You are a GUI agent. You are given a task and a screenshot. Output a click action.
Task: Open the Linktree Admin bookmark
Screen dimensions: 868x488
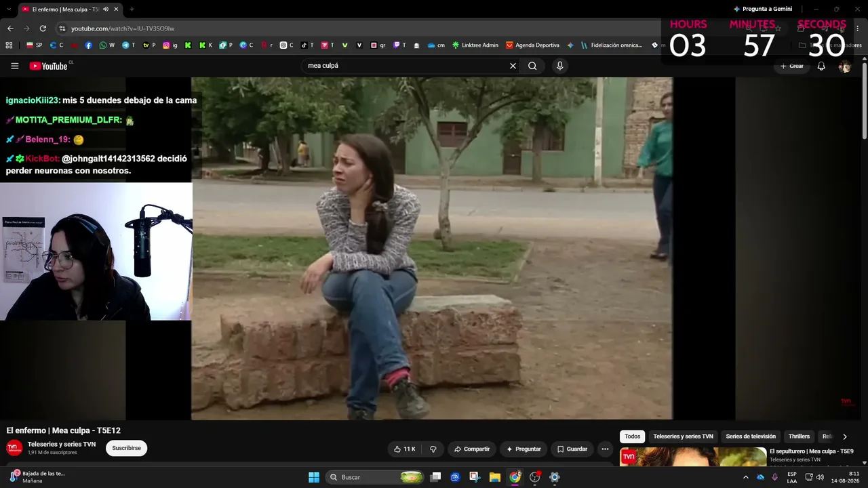coord(475,45)
